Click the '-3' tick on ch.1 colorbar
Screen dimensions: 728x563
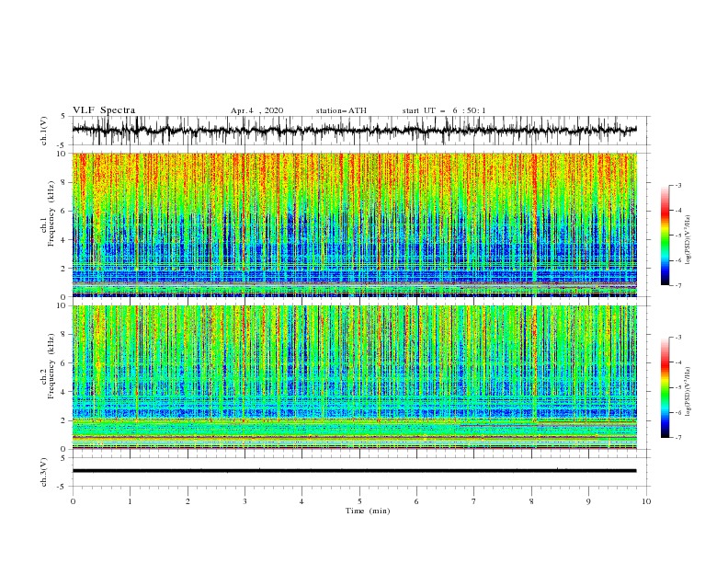(677, 185)
